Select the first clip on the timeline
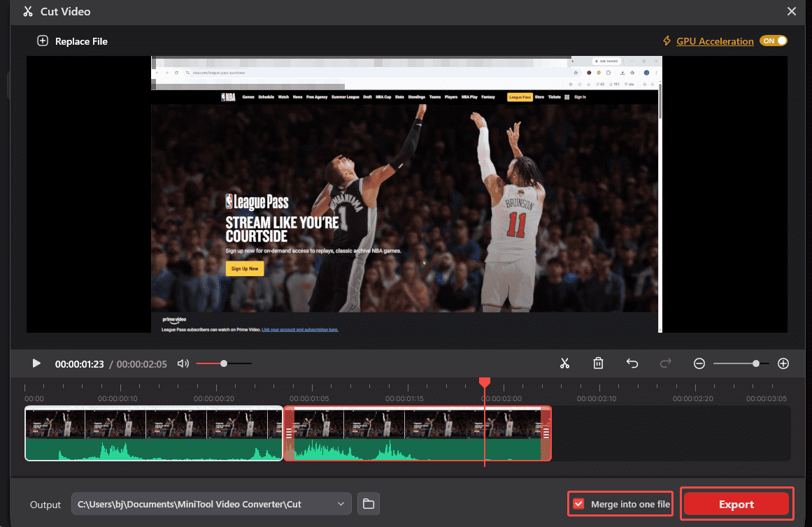The width and height of the screenshot is (812, 527). pyautogui.click(x=154, y=433)
